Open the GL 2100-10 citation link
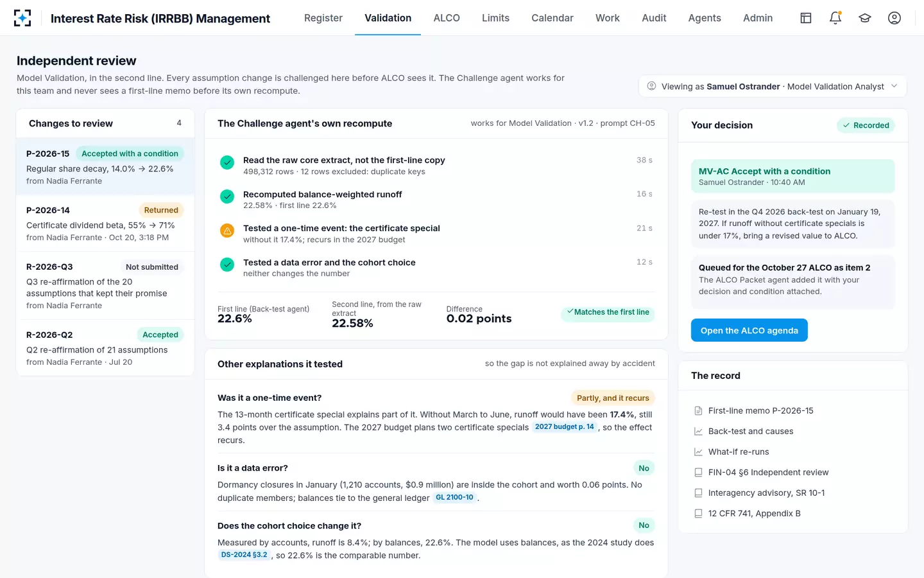This screenshot has width=924, height=578. 454,498
